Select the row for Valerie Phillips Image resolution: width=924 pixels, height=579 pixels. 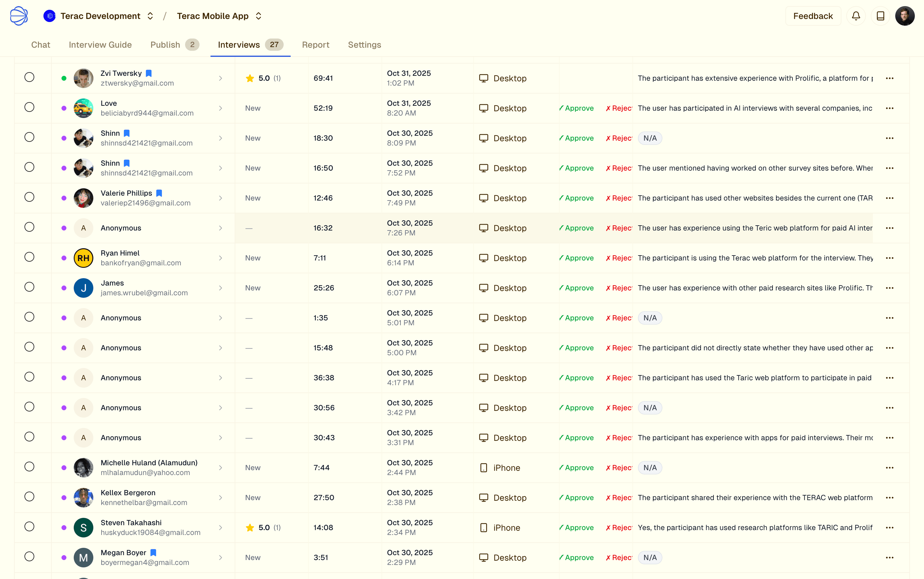(29, 197)
